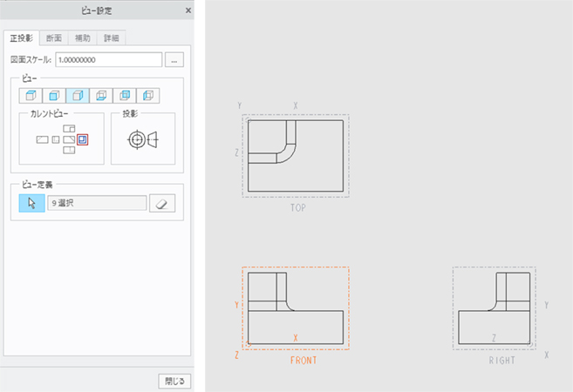
Task: Select the sixth cube icon in ビュー row
Action: coord(148,95)
